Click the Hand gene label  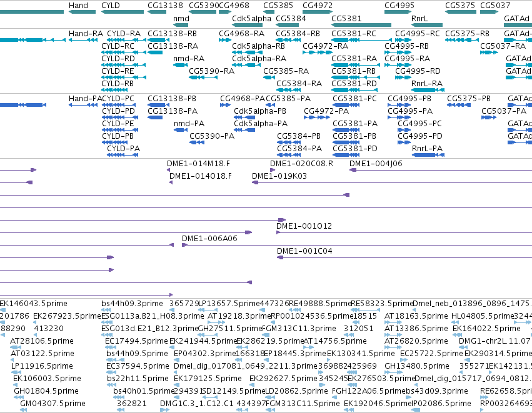click(x=78, y=6)
